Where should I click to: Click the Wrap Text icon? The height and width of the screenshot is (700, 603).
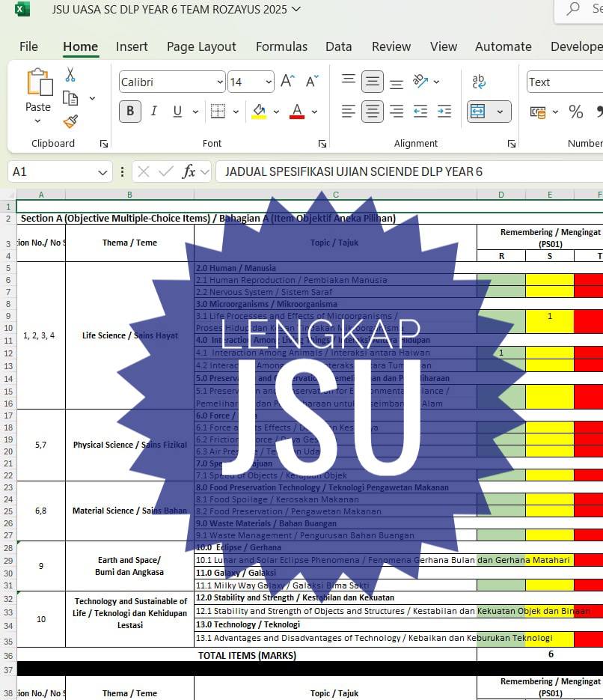479,82
